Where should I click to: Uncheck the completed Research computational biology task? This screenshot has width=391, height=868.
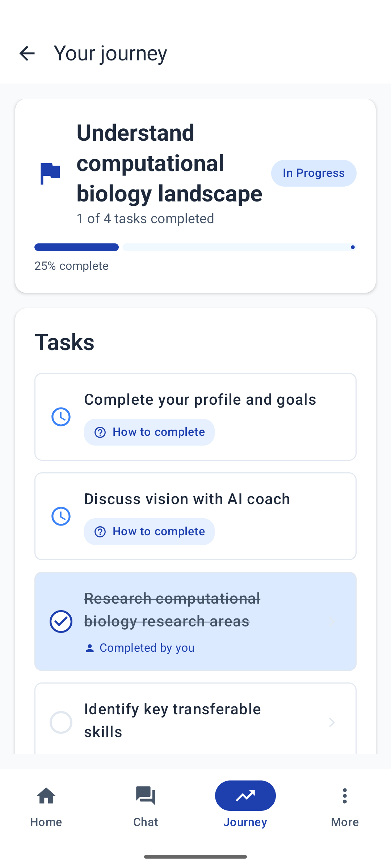tap(61, 621)
